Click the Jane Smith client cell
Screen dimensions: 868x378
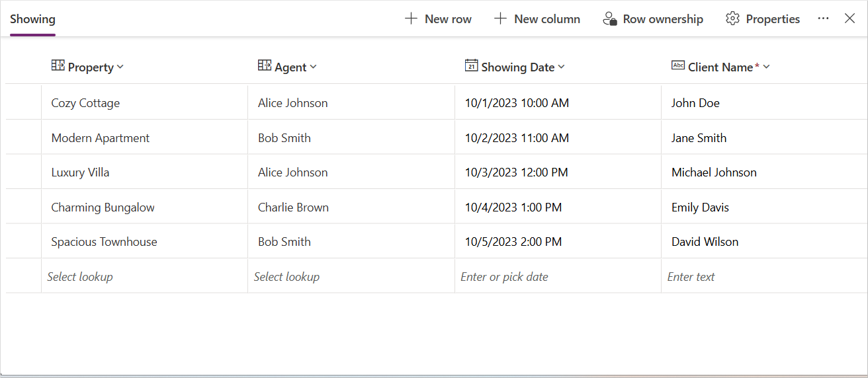point(764,137)
